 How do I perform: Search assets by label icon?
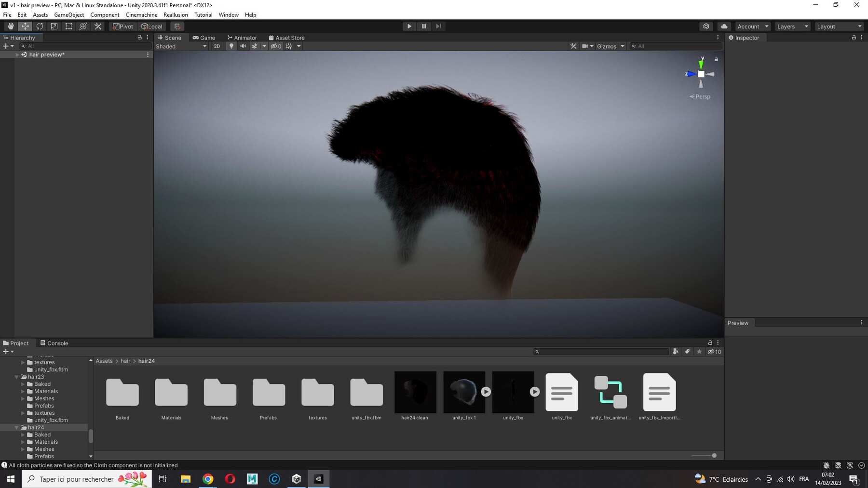[688, 352]
